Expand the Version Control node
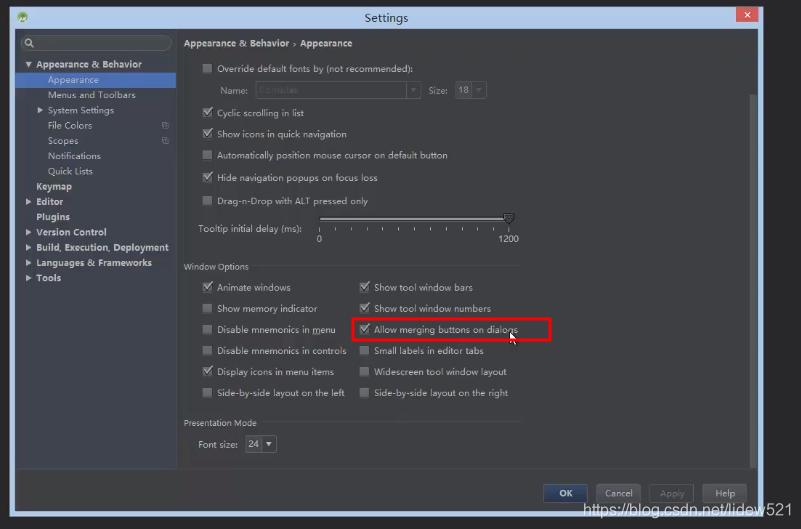 (x=29, y=232)
